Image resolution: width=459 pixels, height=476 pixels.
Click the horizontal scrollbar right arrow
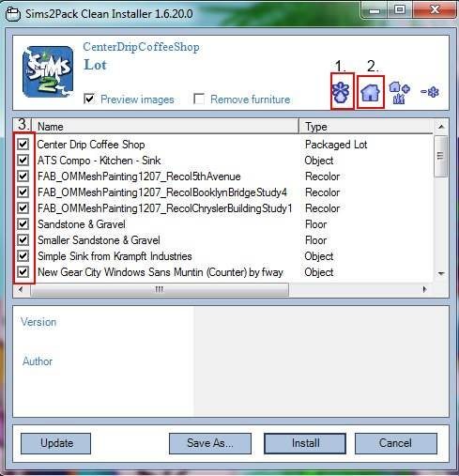(424, 289)
